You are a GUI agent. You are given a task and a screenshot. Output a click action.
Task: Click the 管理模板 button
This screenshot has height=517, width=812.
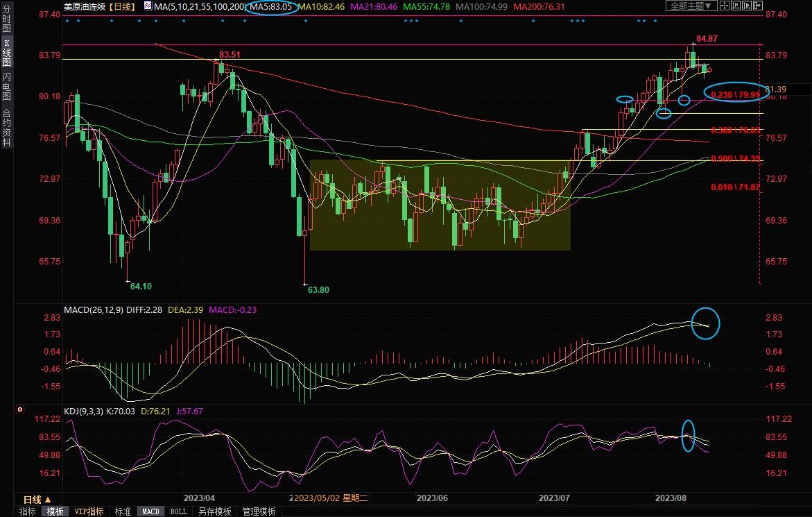coord(259,511)
